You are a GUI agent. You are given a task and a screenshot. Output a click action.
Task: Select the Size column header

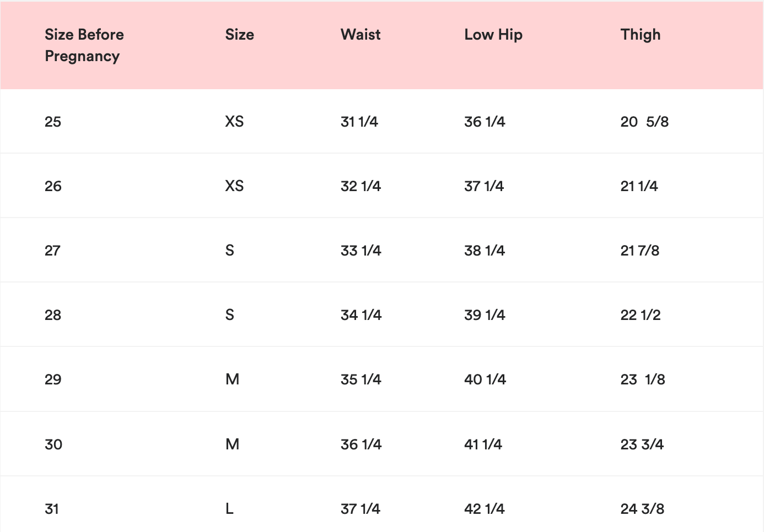coord(239,35)
